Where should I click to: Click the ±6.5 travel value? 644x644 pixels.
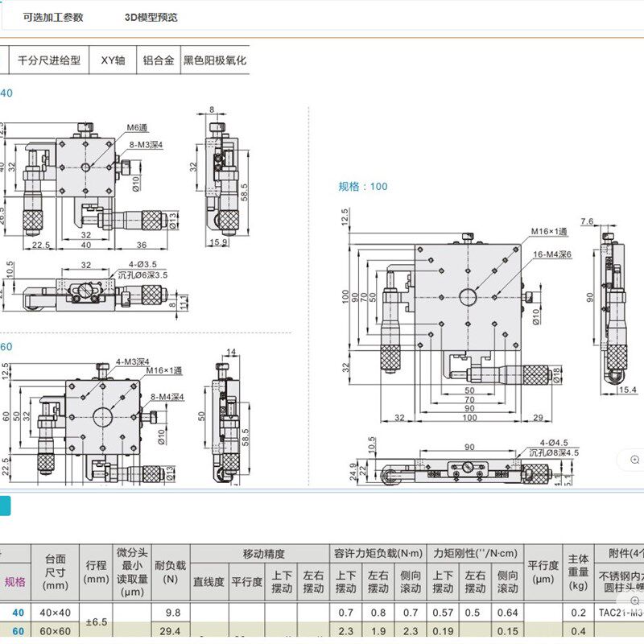coord(96,621)
